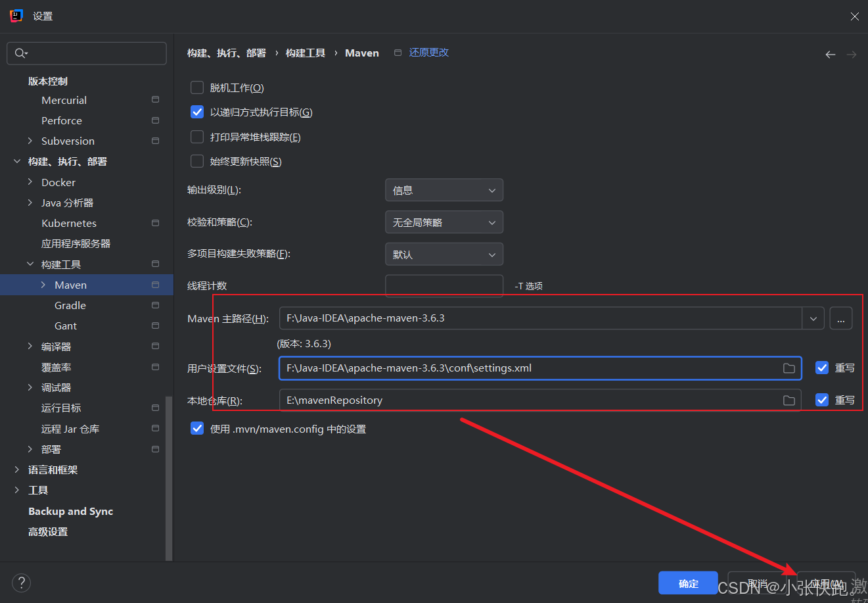868x603 pixels.
Task: Select 版本控制 in the settings tree
Action: (x=48, y=81)
